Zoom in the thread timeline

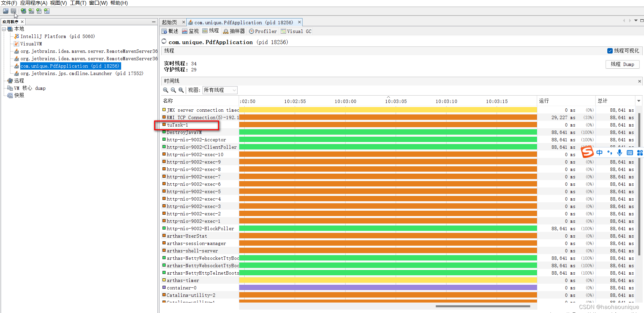pyautogui.click(x=166, y=90)
